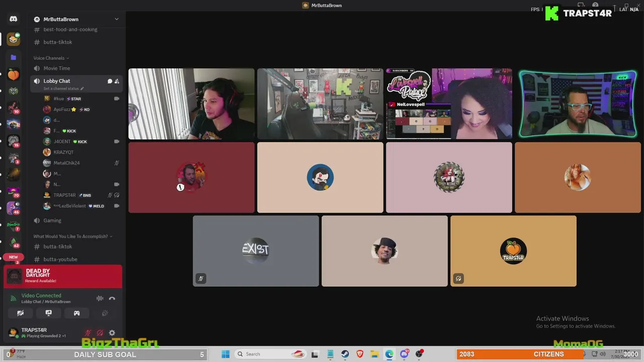Viewport: 644px width, 362px height.
Task: Open Discord direct messages home icon
Action: pos(14,19)
